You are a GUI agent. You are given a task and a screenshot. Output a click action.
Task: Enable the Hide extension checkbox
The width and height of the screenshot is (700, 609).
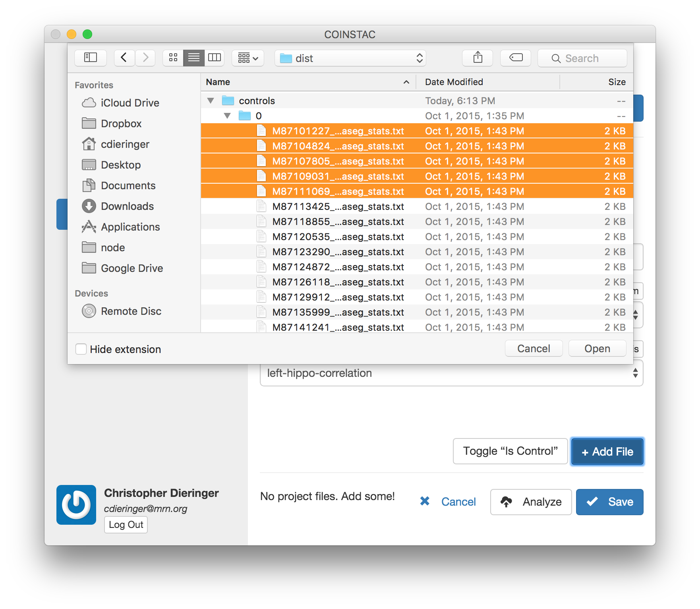coord(81,349)
